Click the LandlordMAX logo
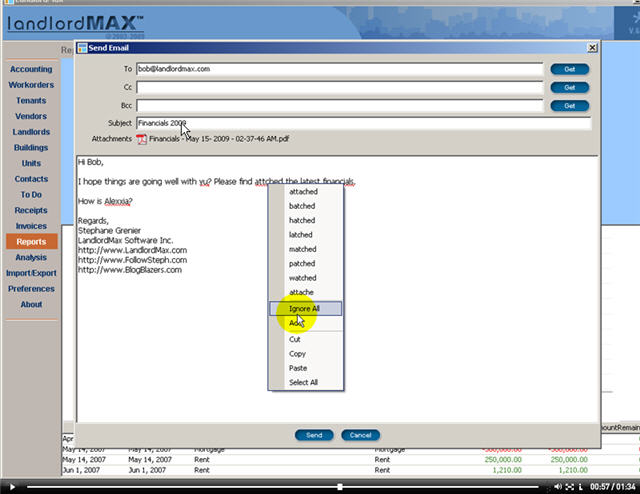The image size is (640, 494). [76, 24]
